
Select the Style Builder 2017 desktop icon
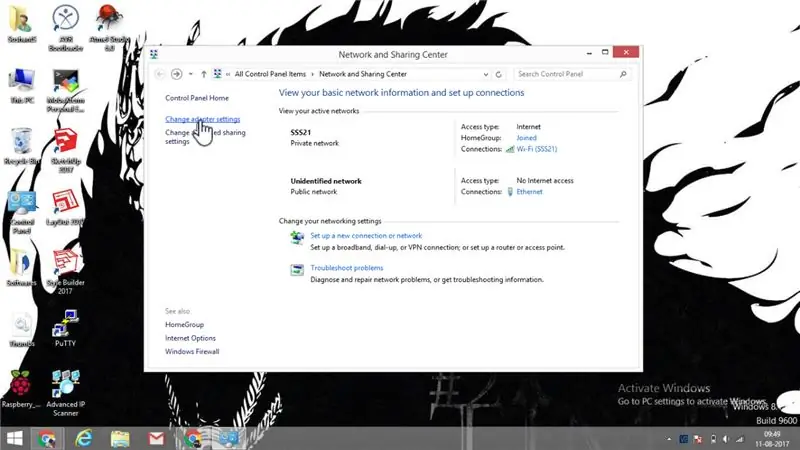click(65, 272)
